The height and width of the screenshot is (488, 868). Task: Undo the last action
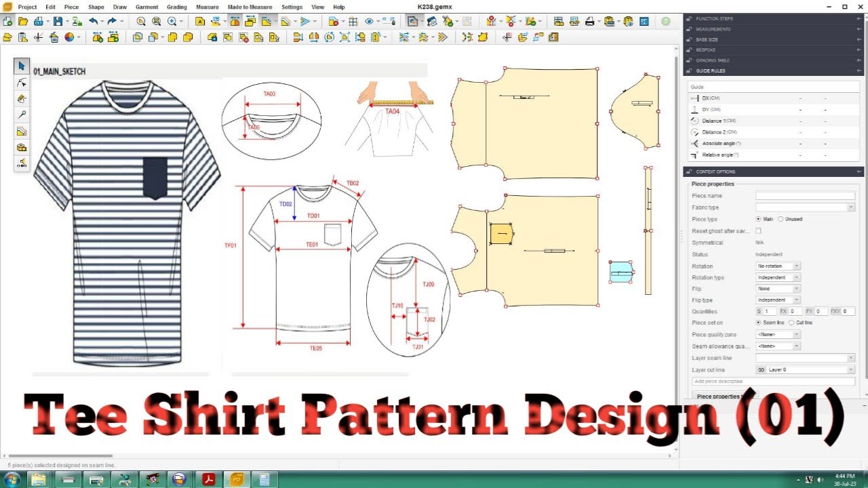[93, 22]
